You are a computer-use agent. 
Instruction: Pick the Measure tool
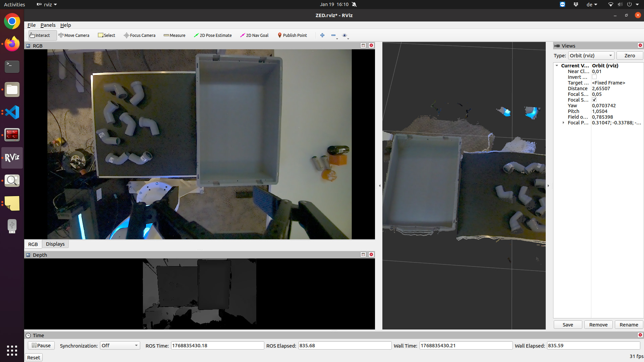pyautogui.click(x=174, y=35)
